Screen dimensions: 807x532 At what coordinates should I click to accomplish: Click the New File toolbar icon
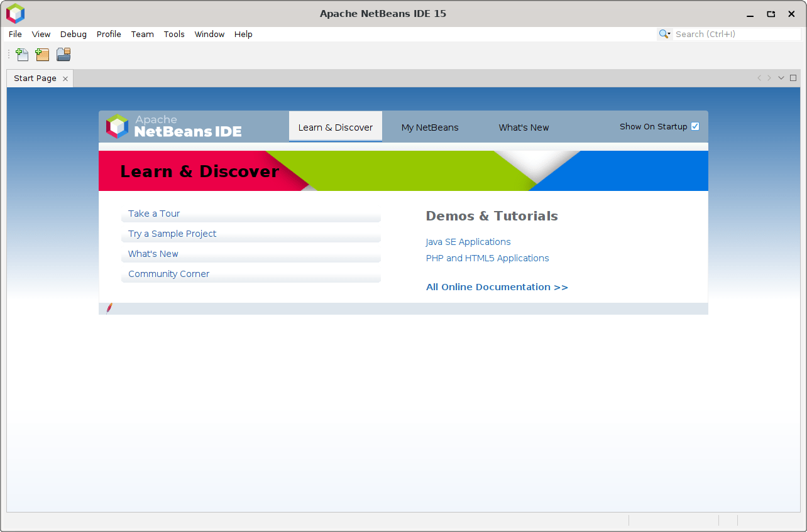[x=22, y=55]
